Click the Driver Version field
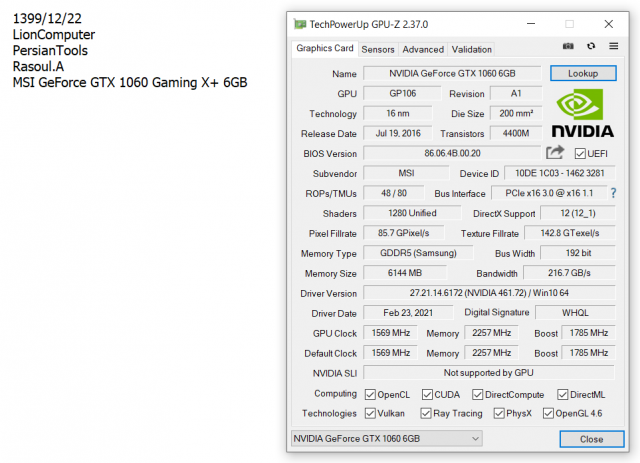The width and height of the screenshot is (640, 463). pos(489,293)
